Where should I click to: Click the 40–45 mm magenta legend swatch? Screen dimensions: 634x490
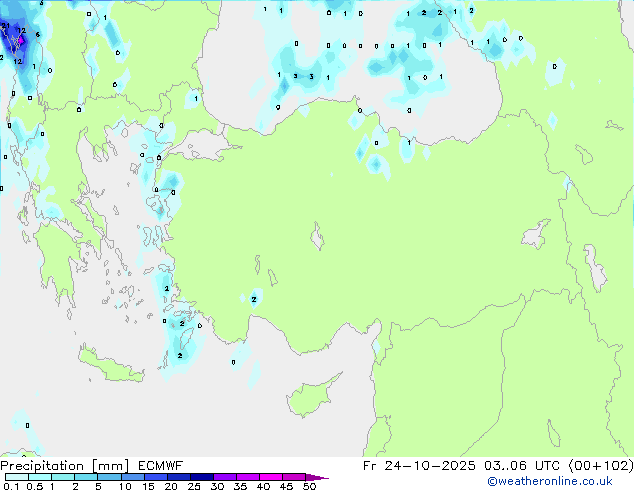point(271,477)
